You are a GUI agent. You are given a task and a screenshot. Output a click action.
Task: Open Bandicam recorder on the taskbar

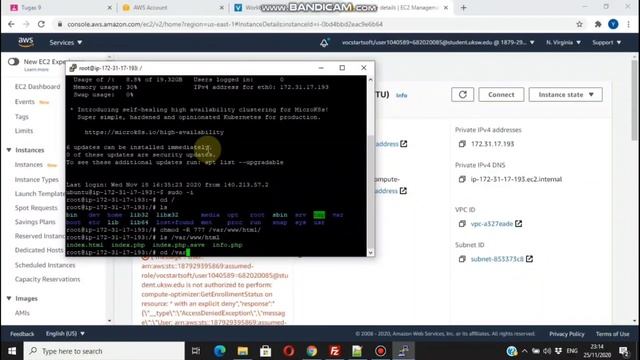click(x=380, y=351)
